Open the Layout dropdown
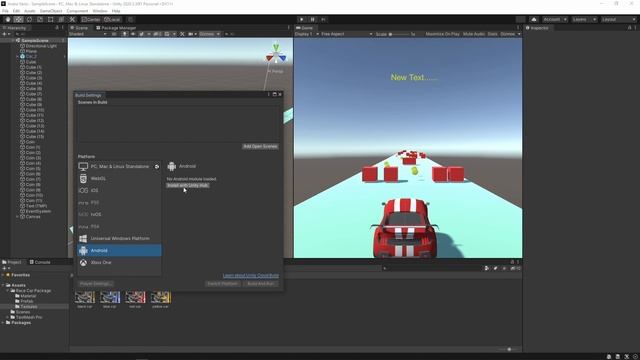The width and height of the screenshot is (640, 360). tap(618, 20)
